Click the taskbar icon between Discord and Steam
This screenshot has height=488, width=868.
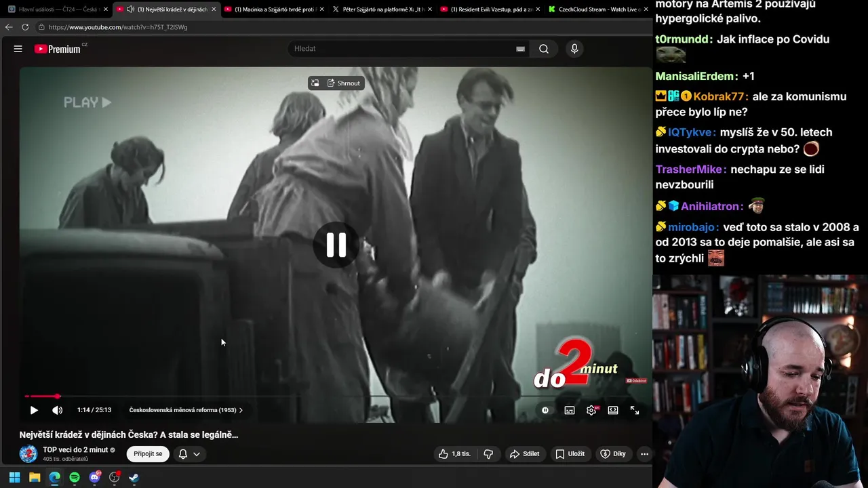pyautogui.click(x=115, y=477)
